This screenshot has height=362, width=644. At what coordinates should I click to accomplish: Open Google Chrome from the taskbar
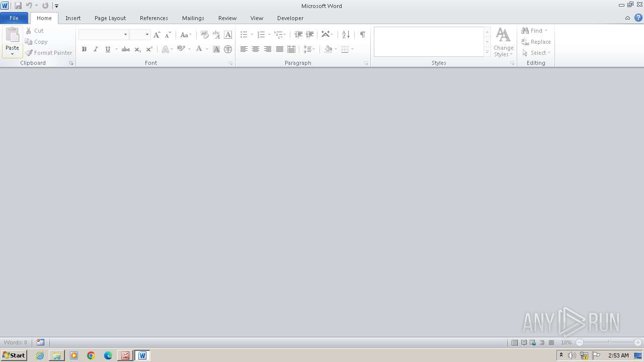click(91, 355)
